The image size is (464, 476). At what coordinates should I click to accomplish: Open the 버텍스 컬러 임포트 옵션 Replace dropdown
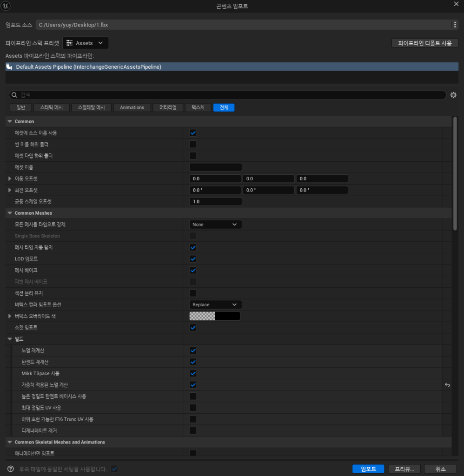[215, 305]
